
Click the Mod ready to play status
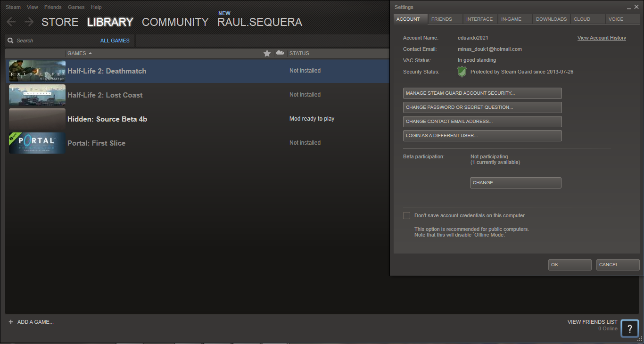312,119
